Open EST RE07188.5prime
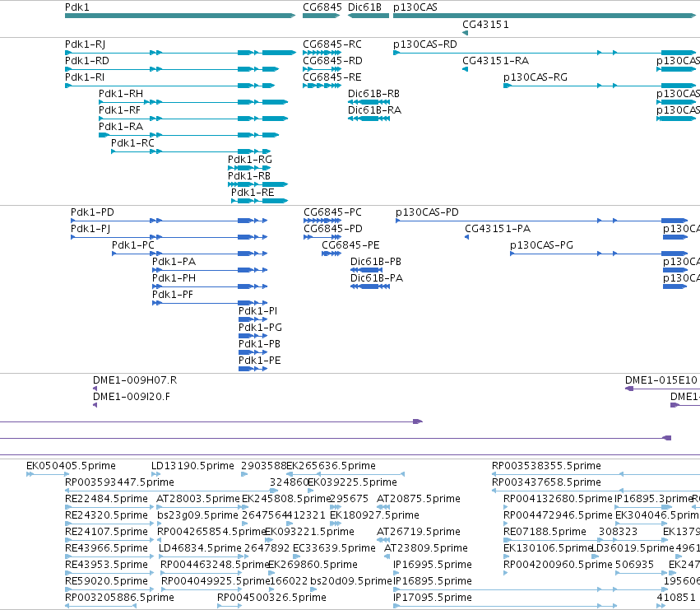Image resolution: width=700 pixels, height=610 pixels. pyautogui.click(x=545, y=532)
